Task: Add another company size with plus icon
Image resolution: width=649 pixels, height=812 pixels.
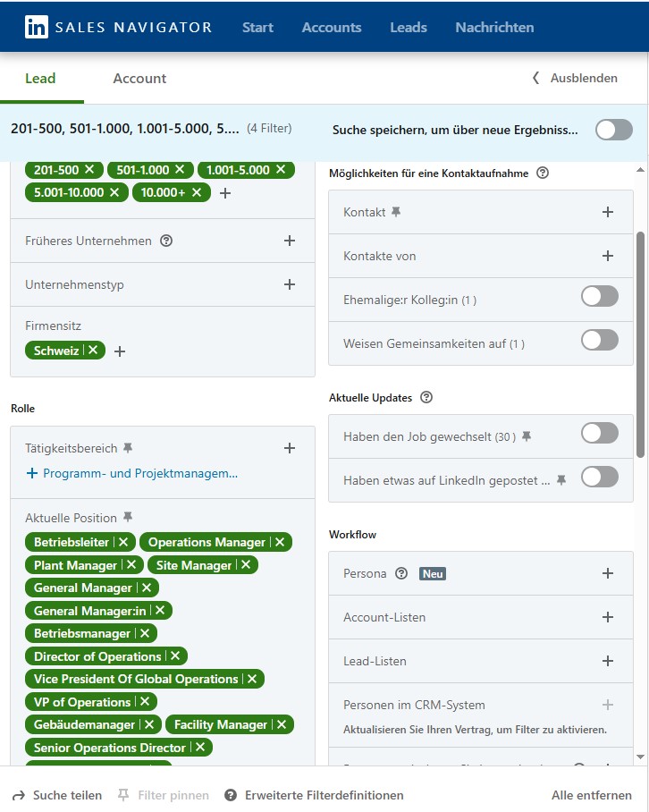Action: (225, 193)
